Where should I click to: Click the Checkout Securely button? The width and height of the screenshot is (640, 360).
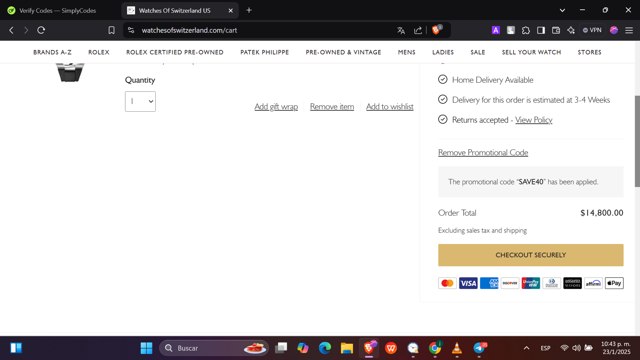[531, 255]
